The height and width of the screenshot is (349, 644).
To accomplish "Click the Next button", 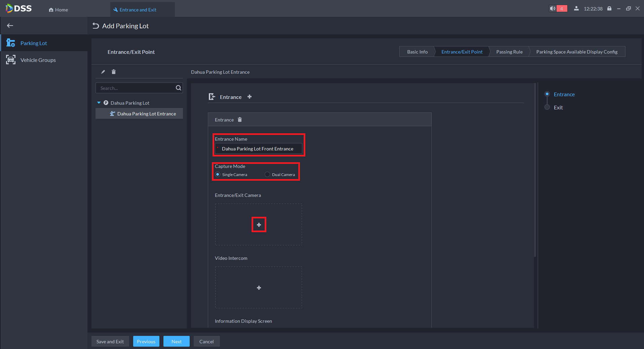I will [x=176, y=341].
